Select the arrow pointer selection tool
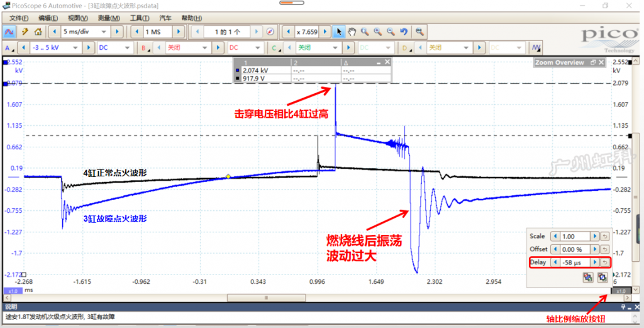Viewport: 644px width, 328px height. (x=339, y=31)
